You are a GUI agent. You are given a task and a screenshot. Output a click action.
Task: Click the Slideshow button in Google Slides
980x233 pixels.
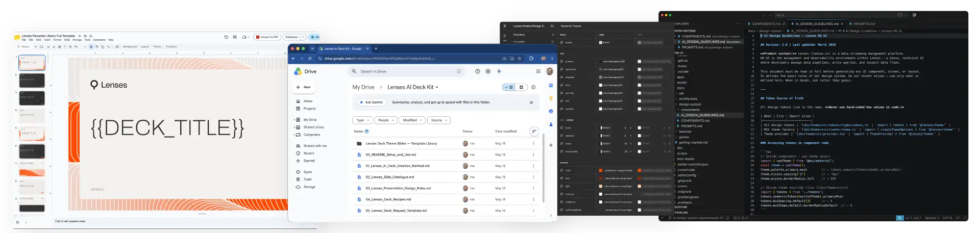pyautogui.click(x=291, y=37)
